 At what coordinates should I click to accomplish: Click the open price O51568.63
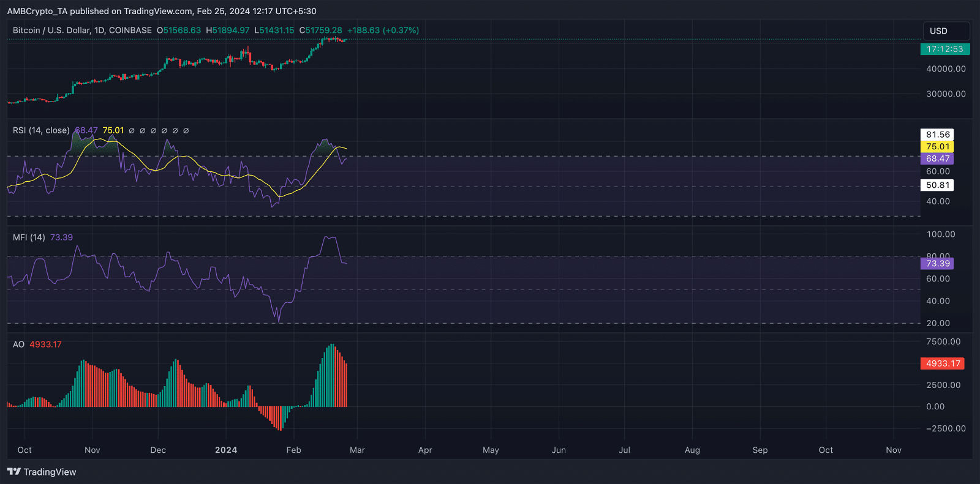click(x=179, y=30)
